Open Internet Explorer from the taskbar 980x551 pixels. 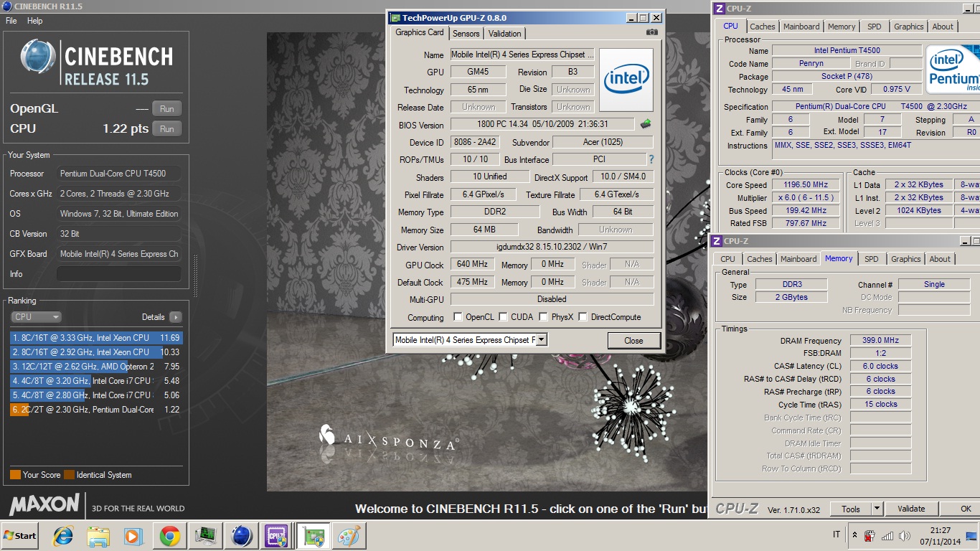tap(64, 536)
